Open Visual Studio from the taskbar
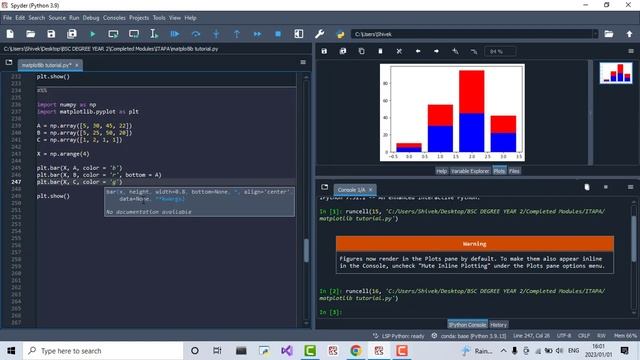The height and width of the screenshot is (360, 640). (x=287, y=351)
